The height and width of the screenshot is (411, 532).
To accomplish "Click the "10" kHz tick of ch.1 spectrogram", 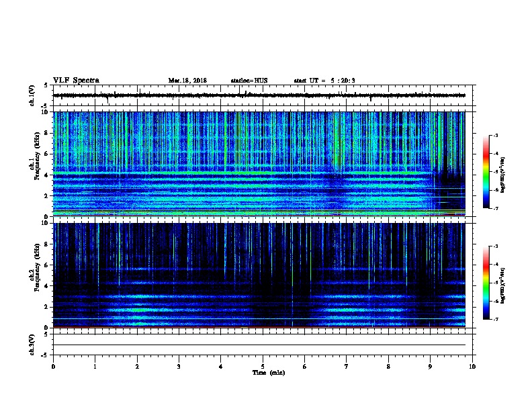I will 46,112.
